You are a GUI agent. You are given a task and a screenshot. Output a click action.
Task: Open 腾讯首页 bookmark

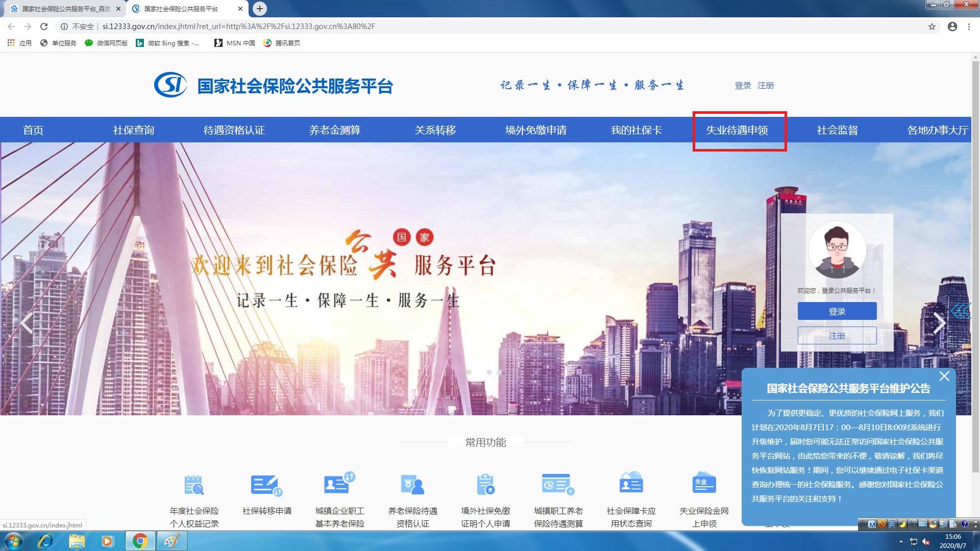pyautogui.click(x=282, y=43)
